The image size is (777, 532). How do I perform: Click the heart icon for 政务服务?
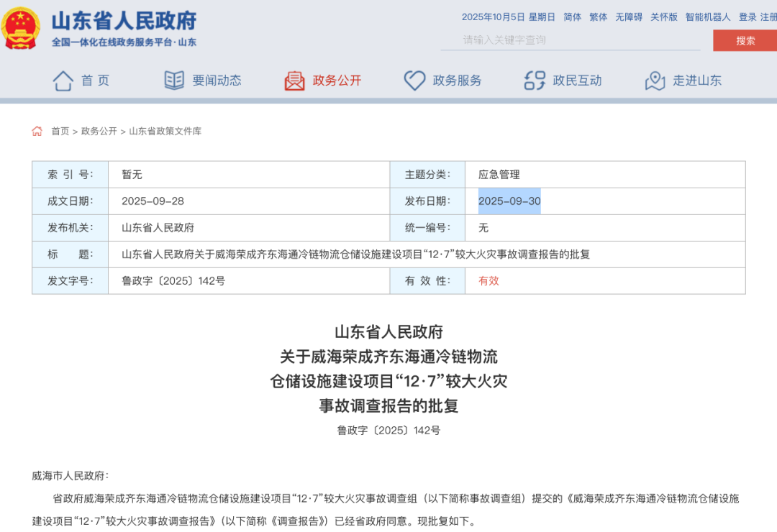pos(414,81)
